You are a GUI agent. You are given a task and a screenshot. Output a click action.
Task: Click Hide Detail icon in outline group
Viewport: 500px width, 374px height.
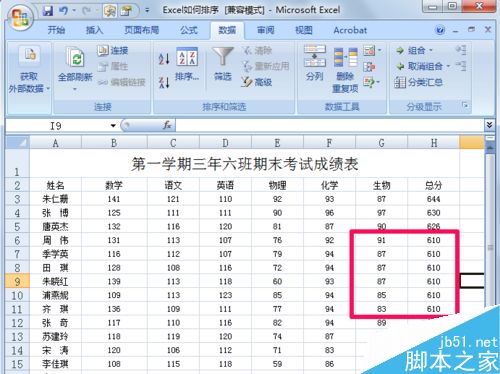point(461,66)
